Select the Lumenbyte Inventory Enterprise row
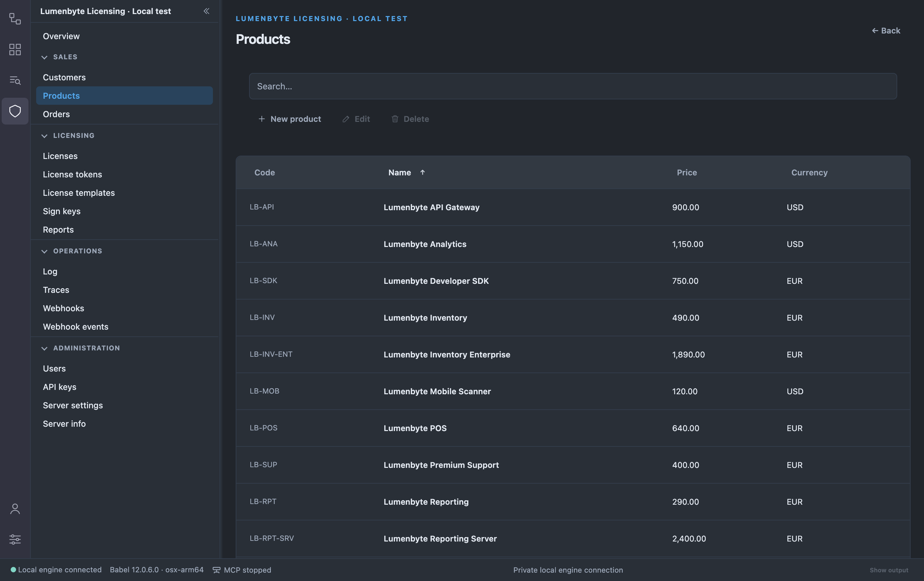Viewport: 924px width, 581px height. click(573, 354)
